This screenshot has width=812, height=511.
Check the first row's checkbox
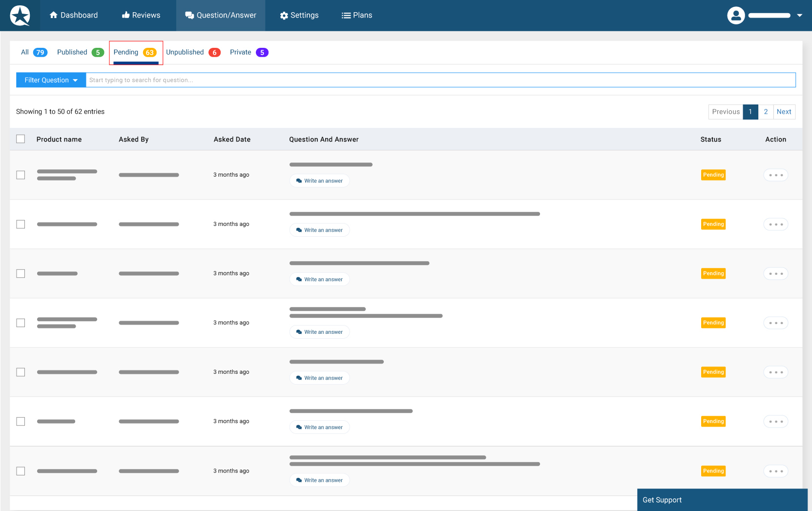tap(21, 175)
